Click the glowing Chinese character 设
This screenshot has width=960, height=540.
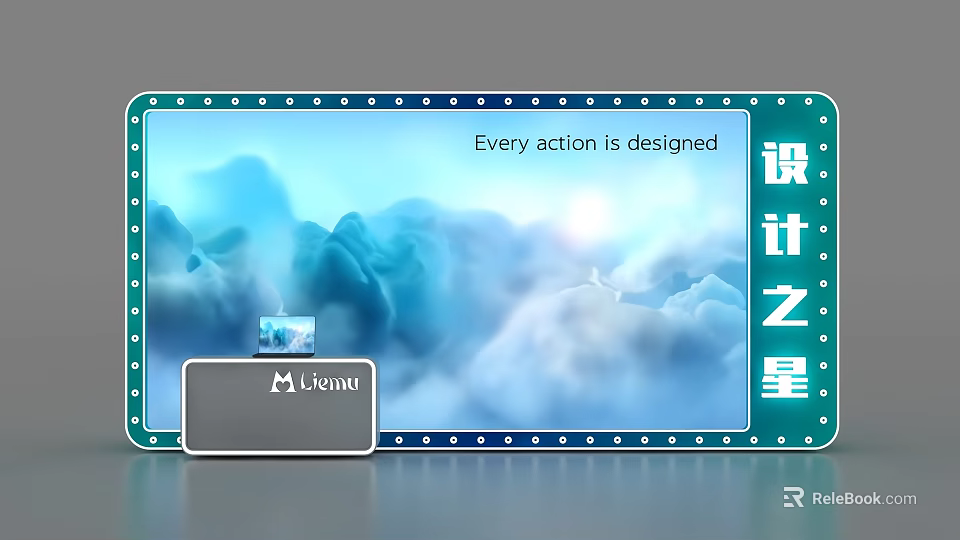pyautogui.click(x=784, y=164)
